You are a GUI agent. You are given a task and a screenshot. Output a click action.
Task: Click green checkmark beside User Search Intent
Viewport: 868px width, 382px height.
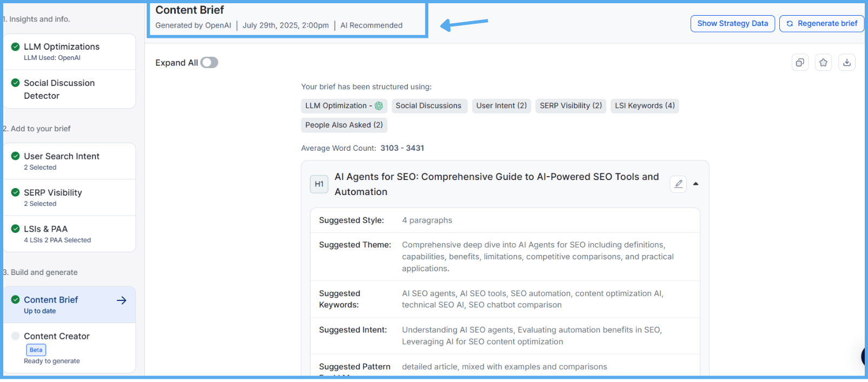pyautogui.click(x=16, y=156)
